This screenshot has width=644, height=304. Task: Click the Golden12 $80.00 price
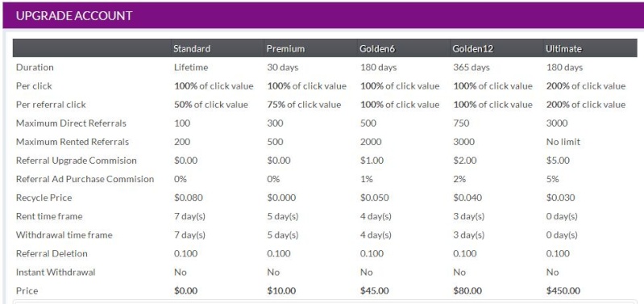467,291
